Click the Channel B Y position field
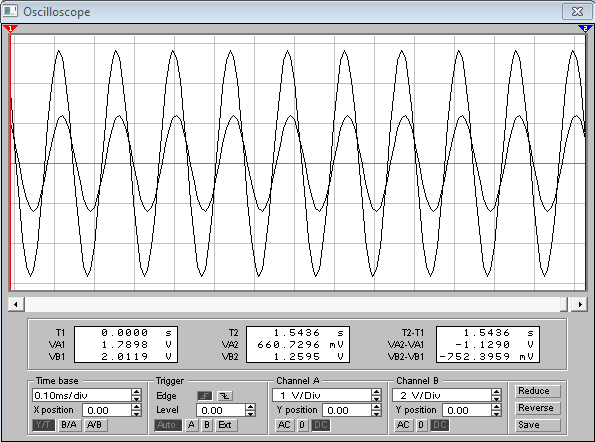The width and height of the screenshot is (595, 442). (x=467, y=410)
